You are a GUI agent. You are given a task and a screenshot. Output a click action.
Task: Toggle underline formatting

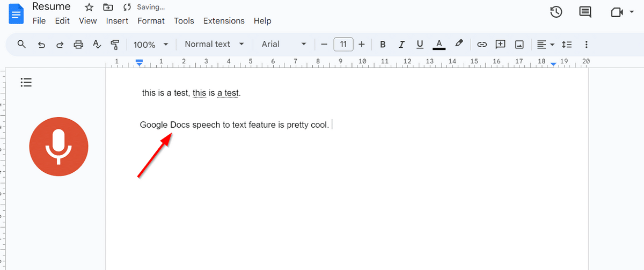420,45
